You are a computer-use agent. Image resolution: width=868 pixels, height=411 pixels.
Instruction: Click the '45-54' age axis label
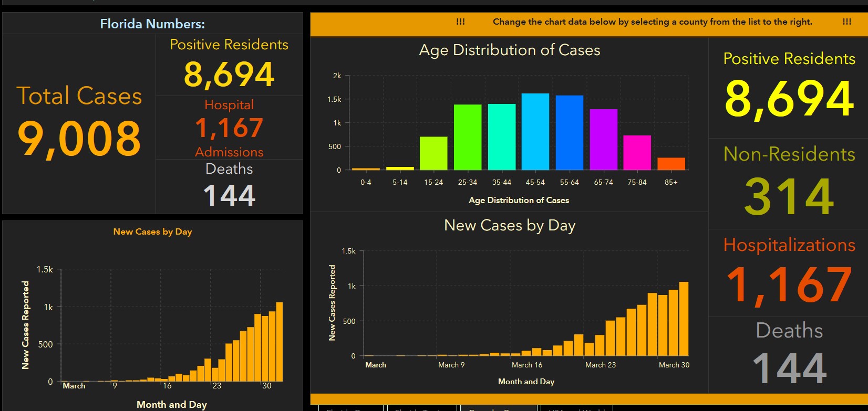(x=535, y=183)
